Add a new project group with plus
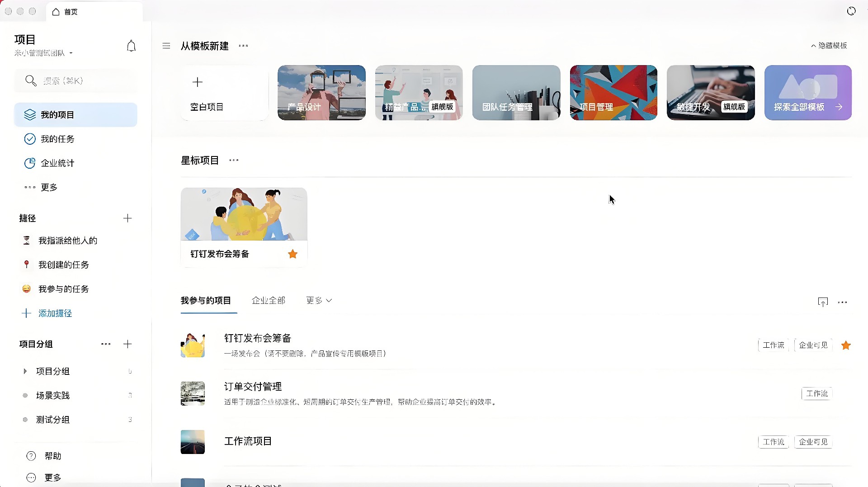868x487 pixels. pyautogui.click(x=127, y=344)
